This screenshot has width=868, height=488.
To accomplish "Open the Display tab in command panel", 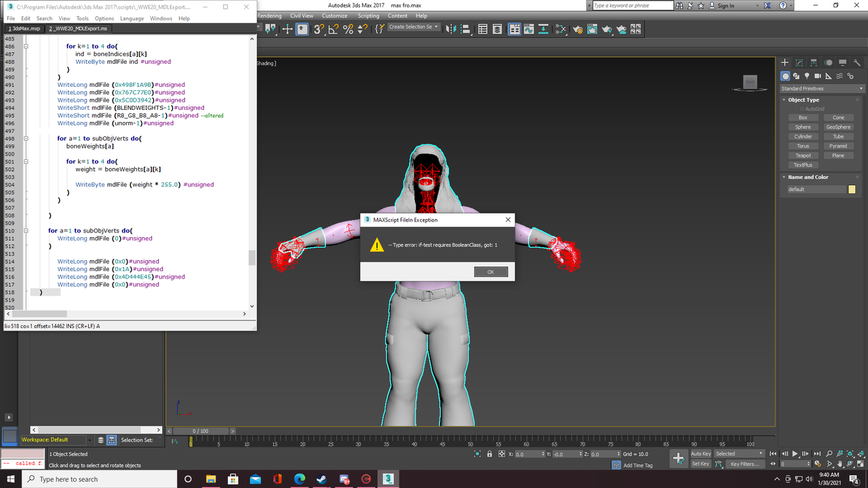I will point(842,63).
